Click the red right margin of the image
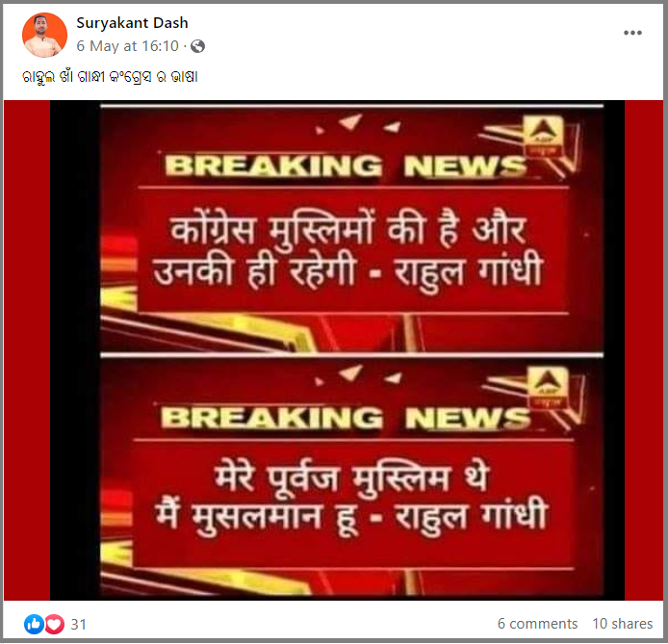This screenshot has width=668, height=644. coord(644,350)
